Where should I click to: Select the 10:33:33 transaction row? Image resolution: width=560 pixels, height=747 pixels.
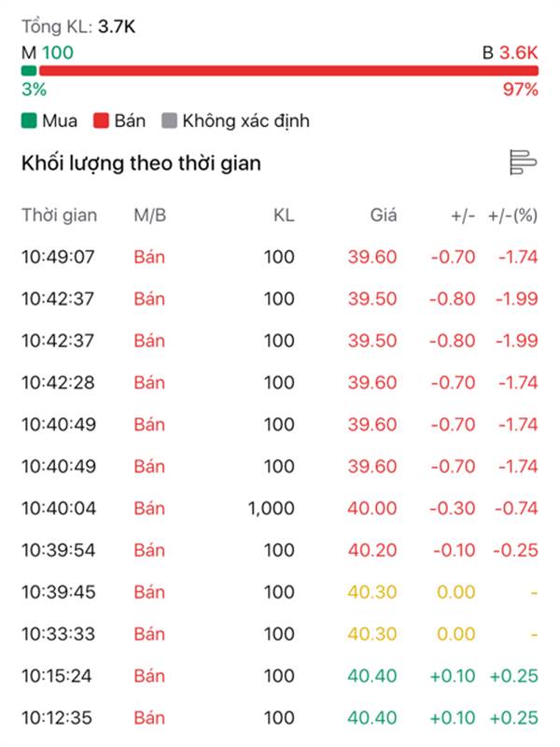(x=280, y=635)
